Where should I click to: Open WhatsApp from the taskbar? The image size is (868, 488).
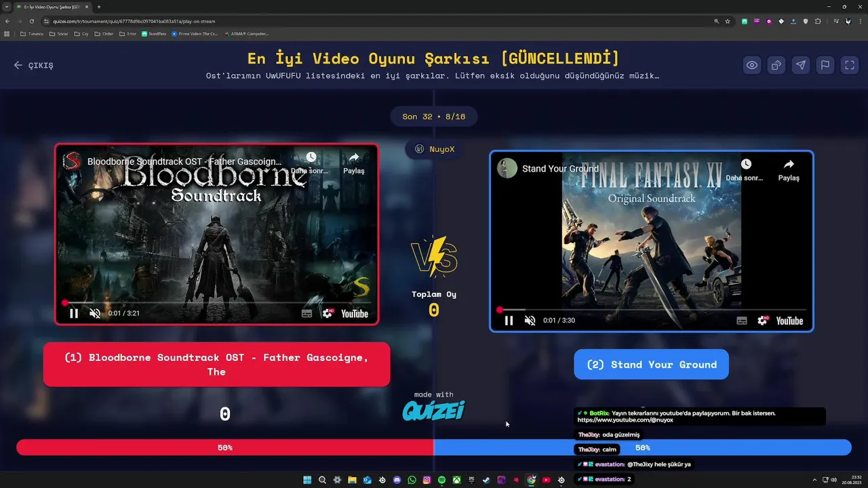tap(412, 480)
